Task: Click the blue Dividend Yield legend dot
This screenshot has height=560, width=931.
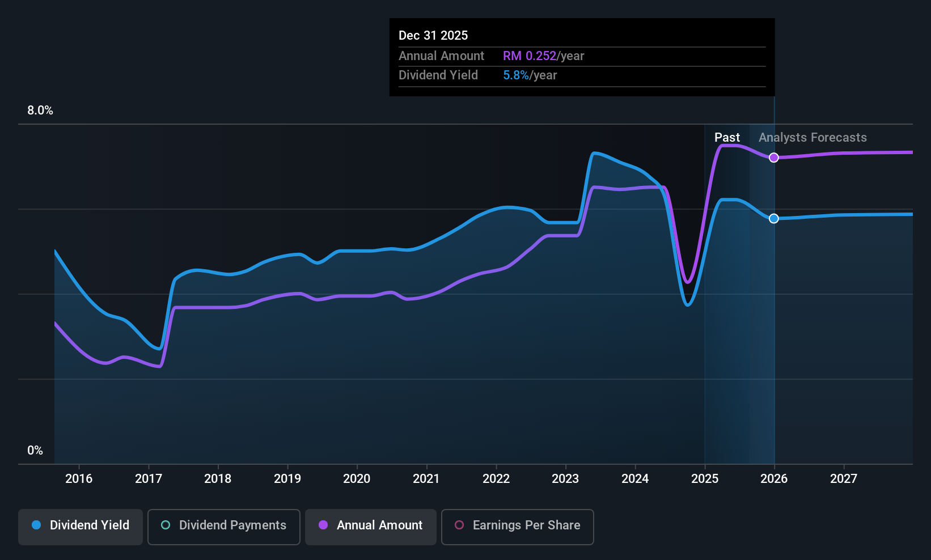Action: [x=36, y=525]
